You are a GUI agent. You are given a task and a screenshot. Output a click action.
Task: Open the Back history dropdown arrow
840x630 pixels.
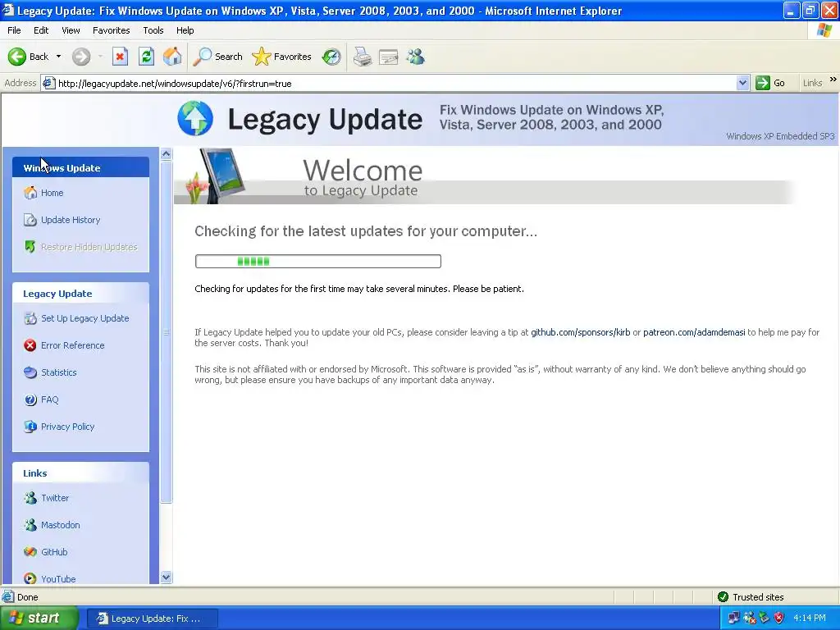tap(58, 57)
